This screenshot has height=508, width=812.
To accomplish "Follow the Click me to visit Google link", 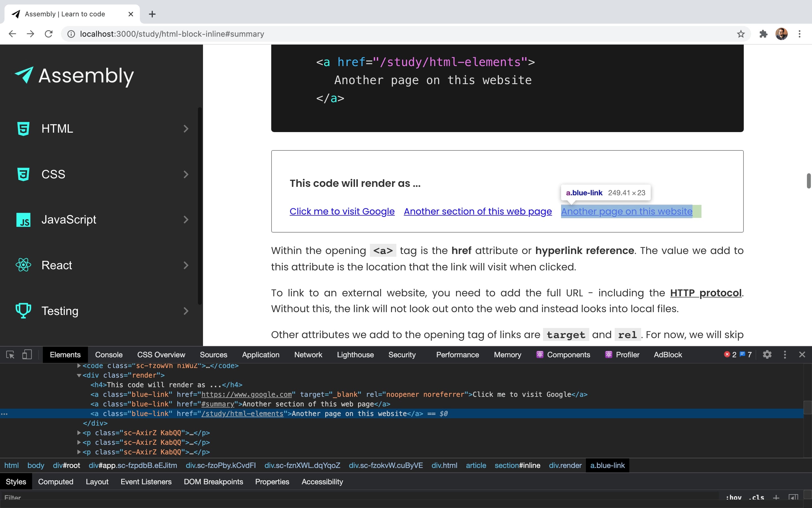I will point(342,211).
